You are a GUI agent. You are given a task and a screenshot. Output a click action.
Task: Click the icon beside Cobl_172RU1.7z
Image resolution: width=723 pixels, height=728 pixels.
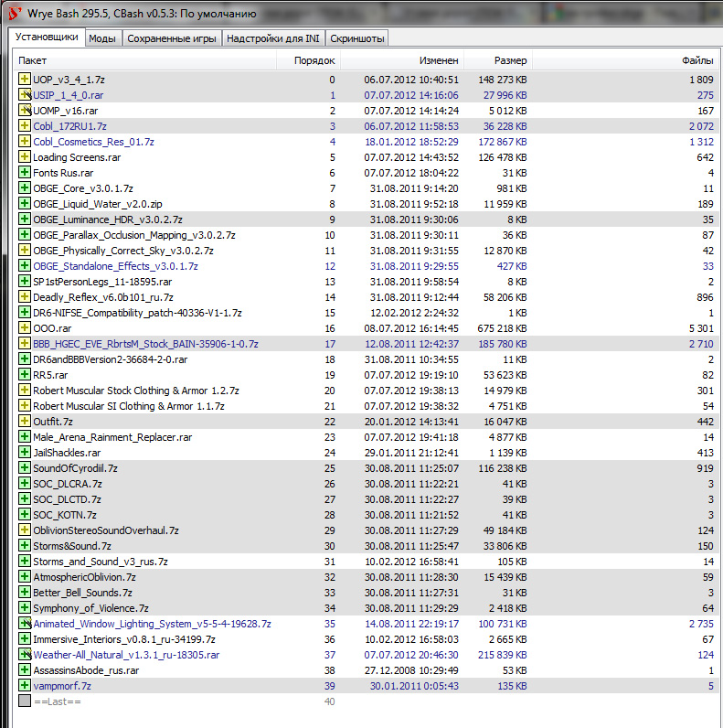coord(25,126)
